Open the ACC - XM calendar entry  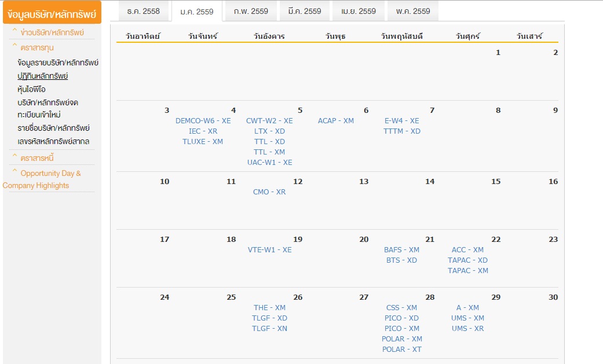pyautogui.click(x=468, y=250)
